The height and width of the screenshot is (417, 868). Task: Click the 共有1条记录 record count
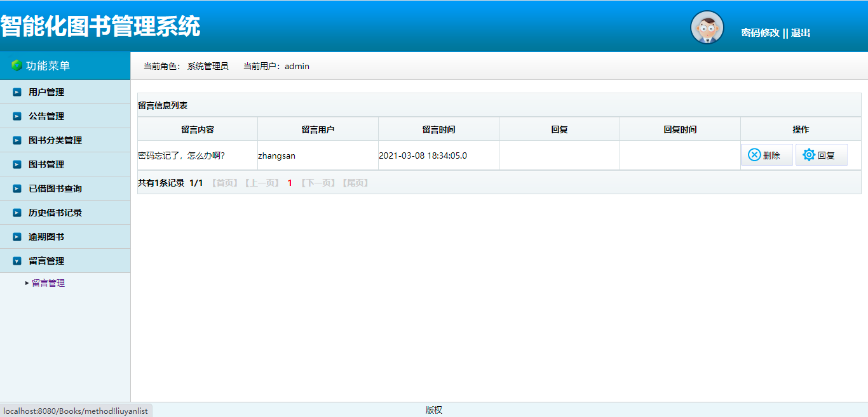point(161,183)
